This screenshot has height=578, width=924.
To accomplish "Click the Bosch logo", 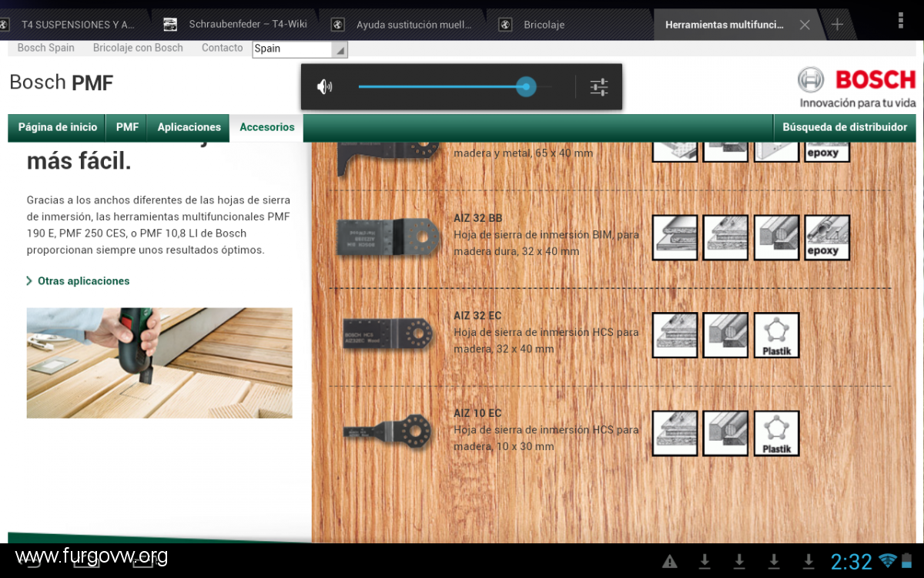I will point(858,80).
